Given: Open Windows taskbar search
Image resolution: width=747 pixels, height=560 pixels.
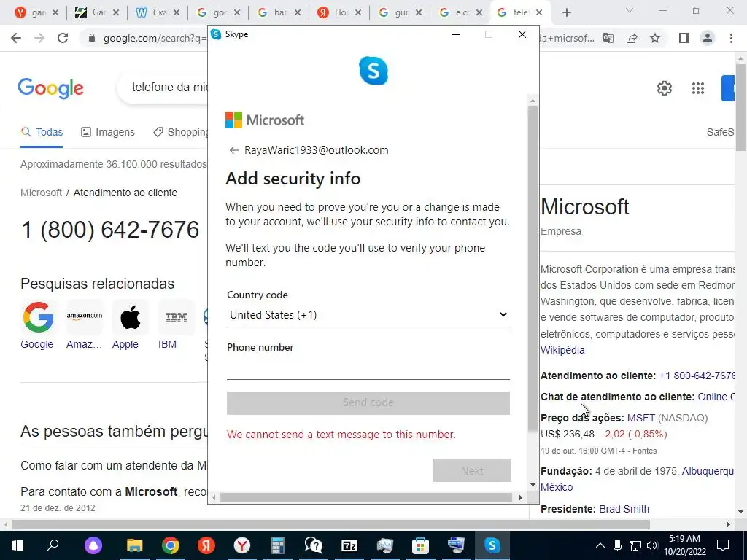Looking at the screenshot, I should pyautogui.click(x=53, y=545).
